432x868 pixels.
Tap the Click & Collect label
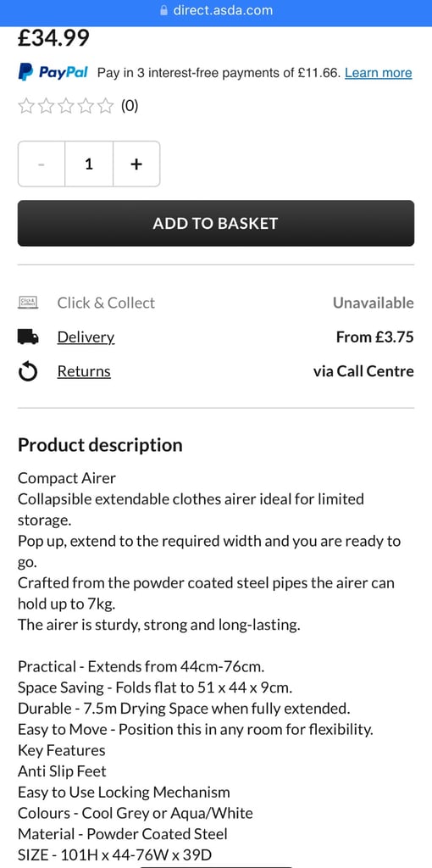106,303
